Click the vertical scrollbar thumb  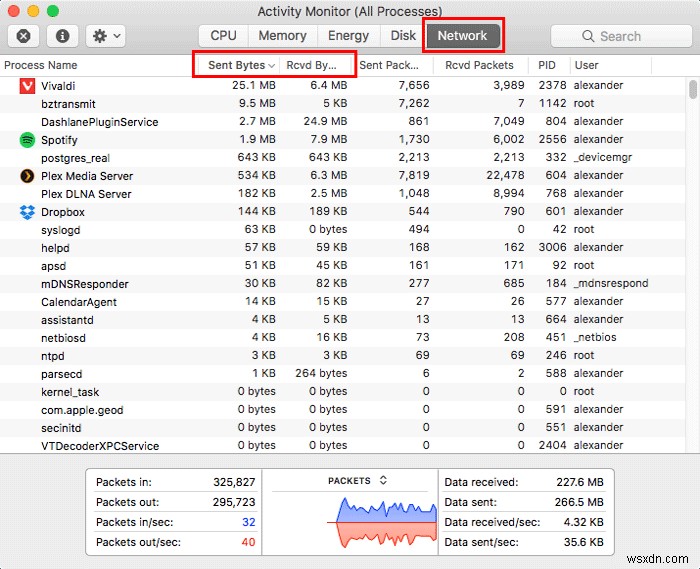[692, 89]
